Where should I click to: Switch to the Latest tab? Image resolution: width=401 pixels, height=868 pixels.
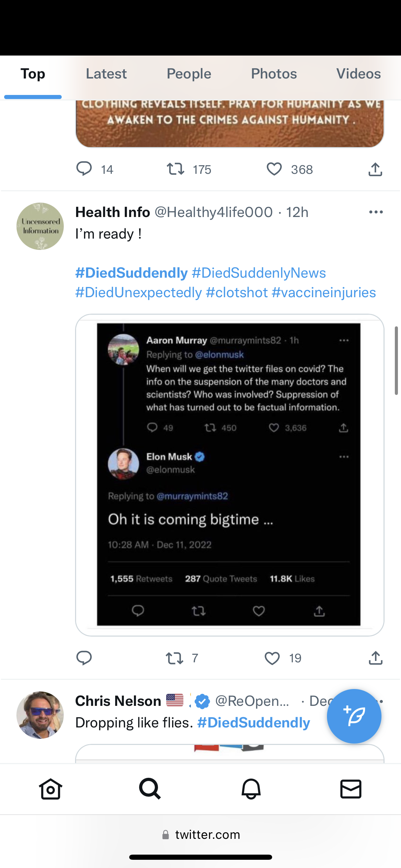point(106,74)
